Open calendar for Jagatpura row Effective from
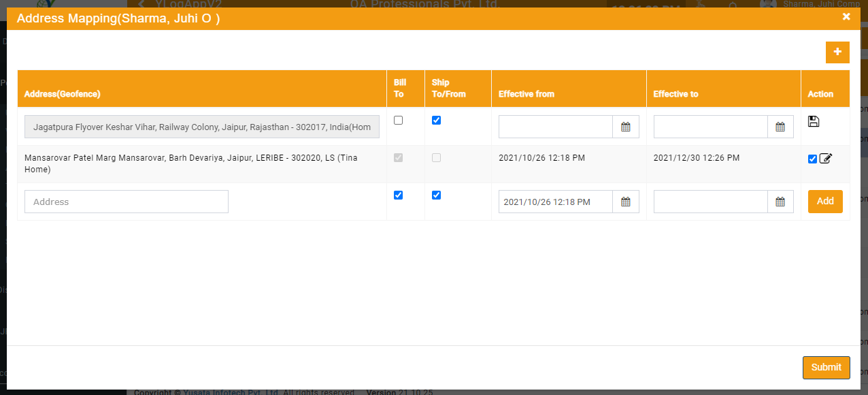The height and width of the screenshot is (395, 868). 626,127
